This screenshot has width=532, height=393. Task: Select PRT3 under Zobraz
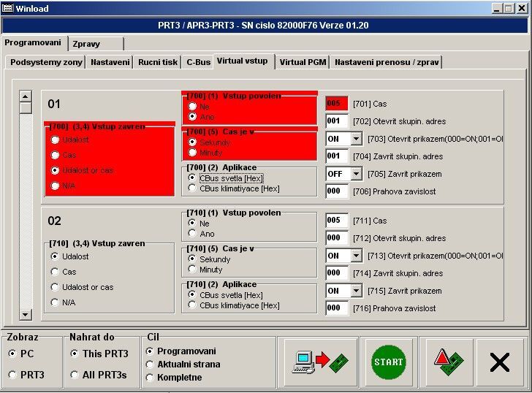pyautogui.click(x=12, y=375)
